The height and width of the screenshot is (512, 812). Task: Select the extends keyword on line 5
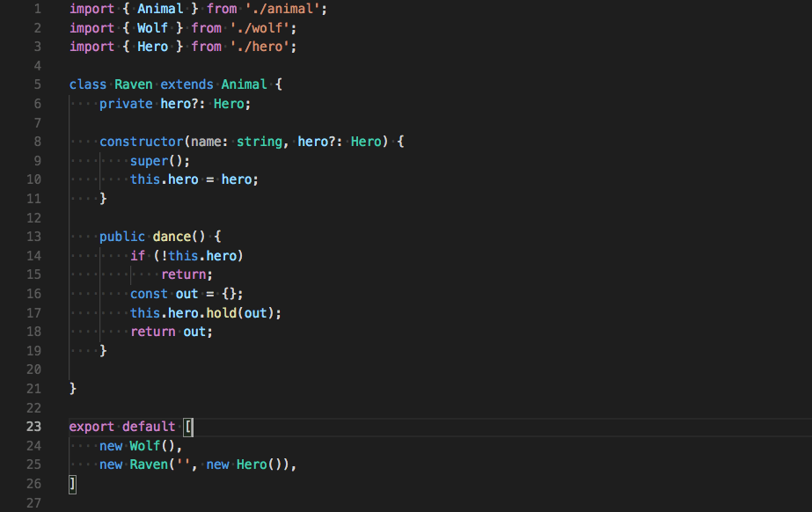pyautogui.click(x=187, y=84)
